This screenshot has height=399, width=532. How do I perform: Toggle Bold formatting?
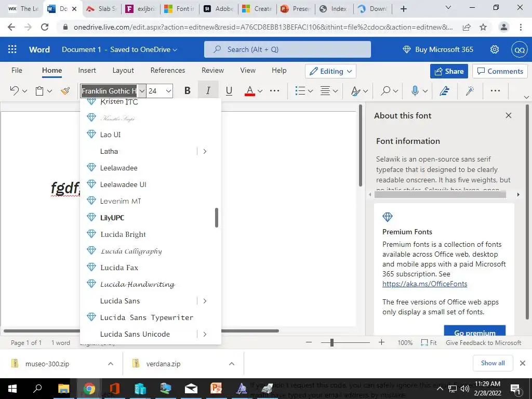coord(187,90)
